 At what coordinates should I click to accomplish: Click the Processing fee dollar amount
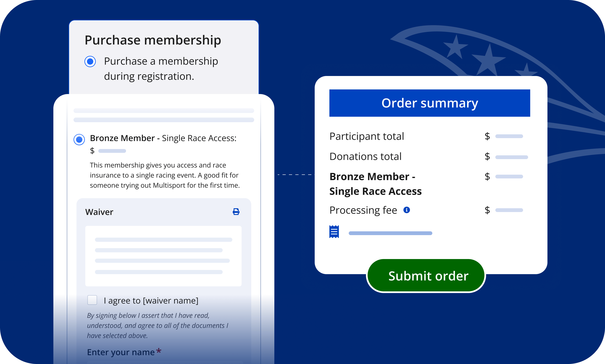[509, 210]
